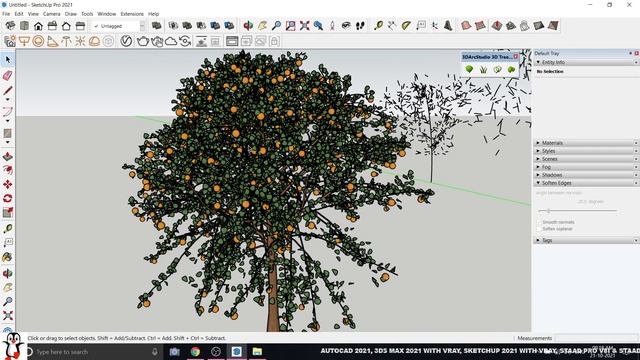The image size is (640, 360).
Task: Click the Tape Measure tool in left toolbar
Action: tap(8, 228)
